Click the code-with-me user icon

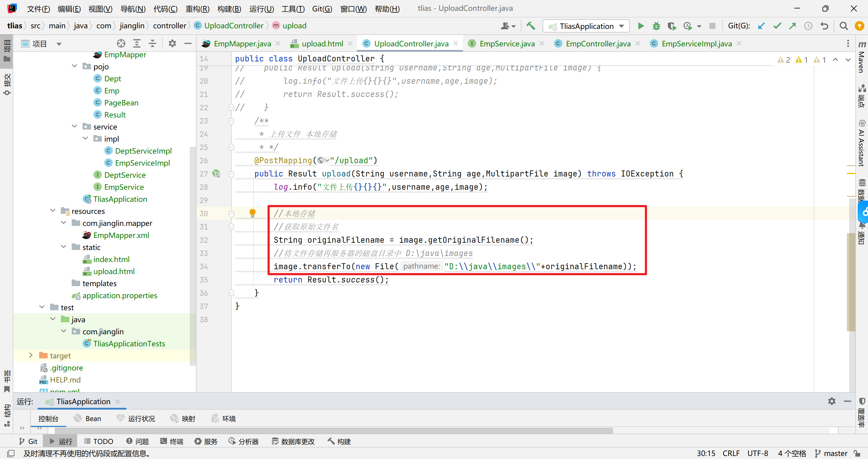508,26
